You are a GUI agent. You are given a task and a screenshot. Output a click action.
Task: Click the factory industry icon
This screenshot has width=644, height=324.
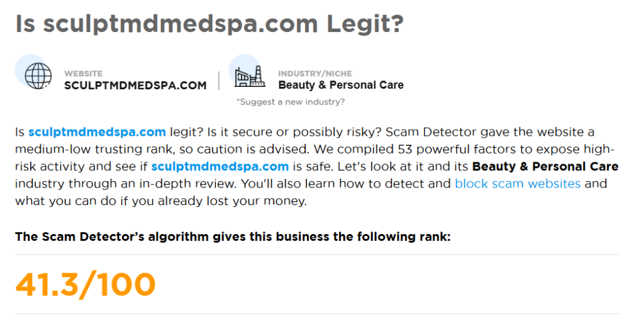point(250,77)
